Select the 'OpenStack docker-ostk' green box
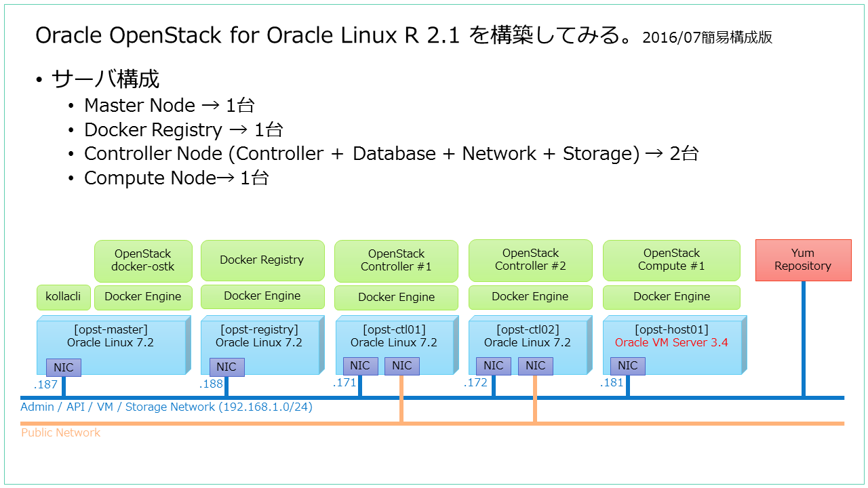This screenshot has height=488, width=868. pos(143,260)
